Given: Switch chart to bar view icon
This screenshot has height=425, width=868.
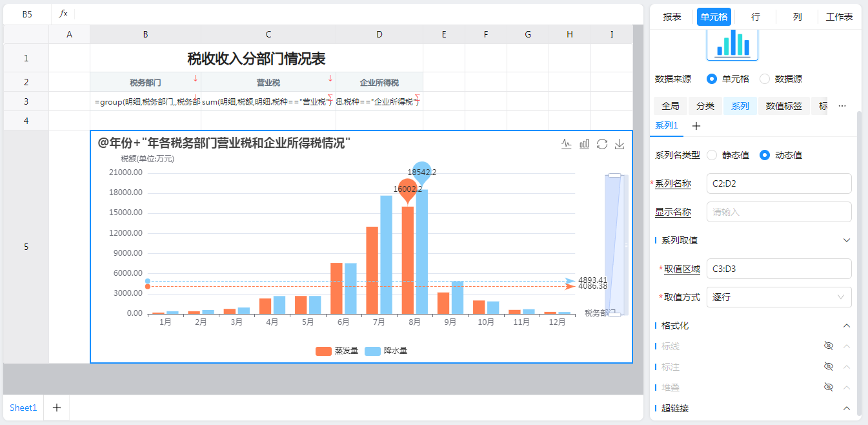Looking at the screenshot, I should point(584,144).
